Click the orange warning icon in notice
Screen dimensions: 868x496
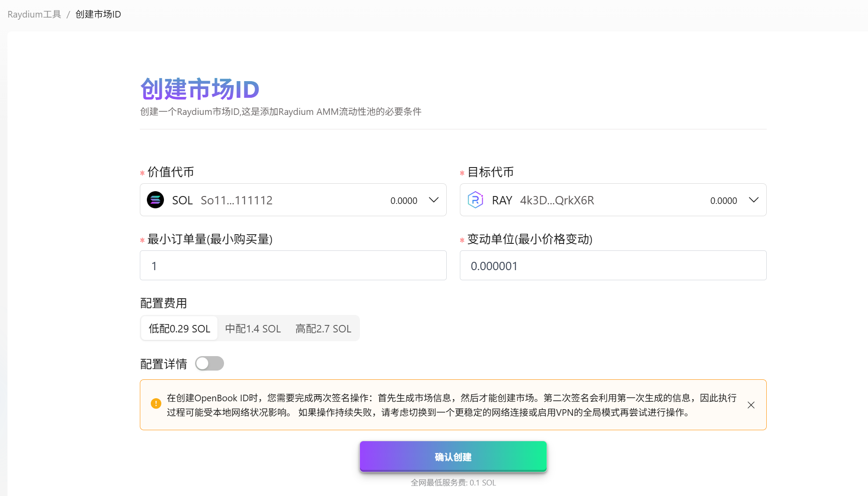[x=156, y=403]
